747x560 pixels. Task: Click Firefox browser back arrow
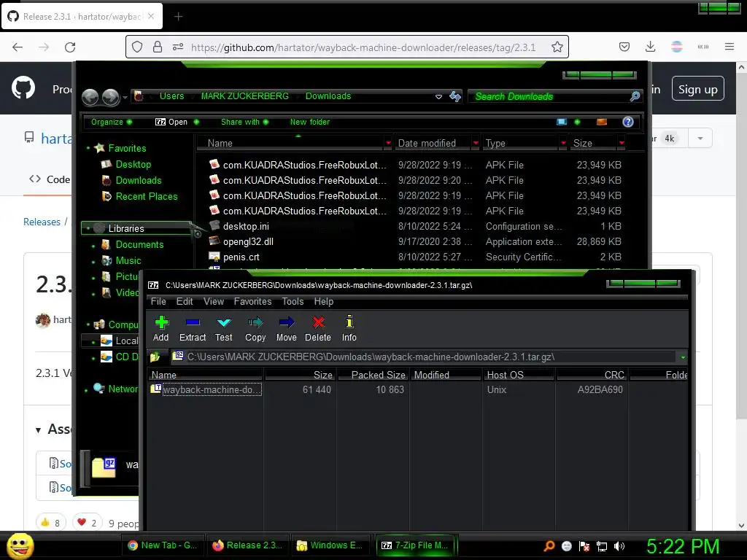[18, 47]
